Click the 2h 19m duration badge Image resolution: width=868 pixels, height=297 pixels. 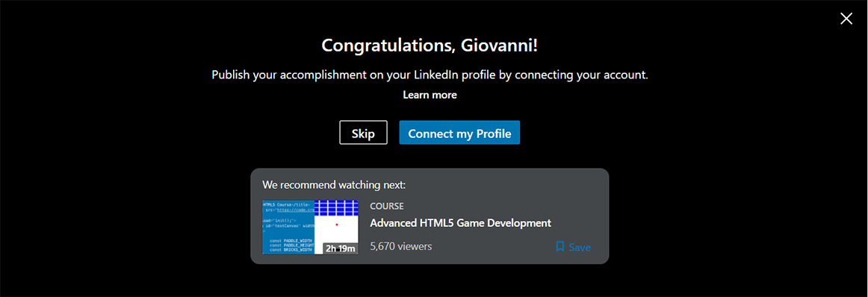click(x=340, y=248)
